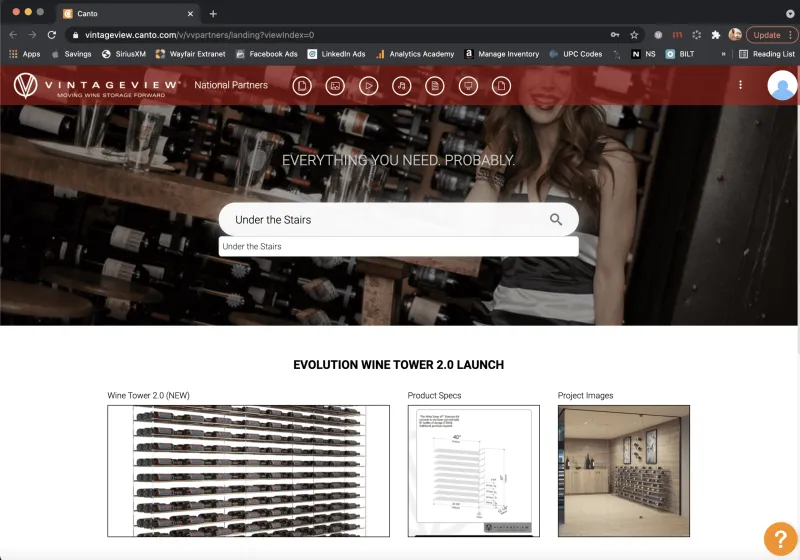Open the Savings bookmark

pyautogui.click(x=71, y=54)
